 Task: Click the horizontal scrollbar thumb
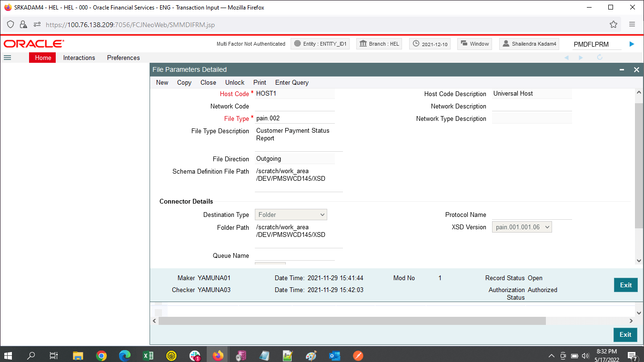352,321
